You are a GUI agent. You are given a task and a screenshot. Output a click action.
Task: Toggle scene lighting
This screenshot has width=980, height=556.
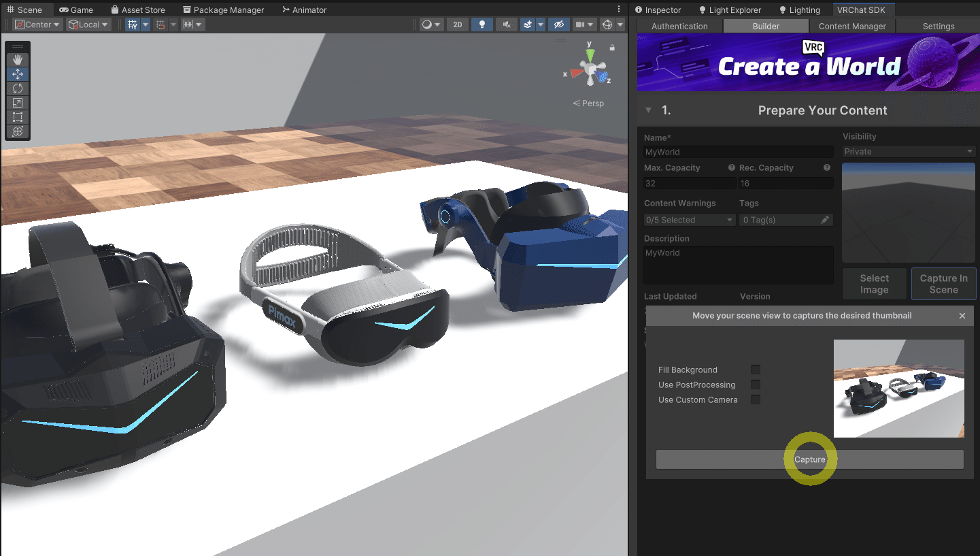[482, 24]
